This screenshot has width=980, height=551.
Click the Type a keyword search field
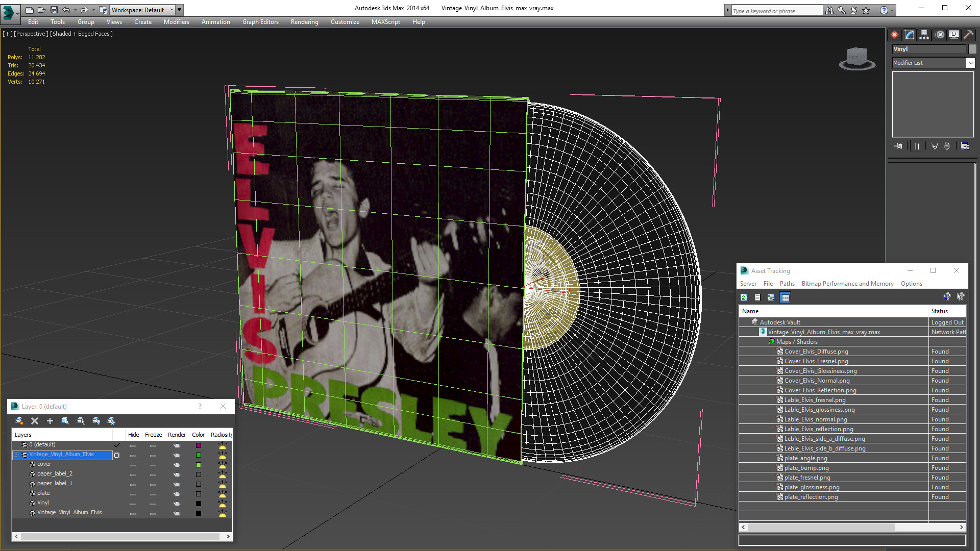777,11
